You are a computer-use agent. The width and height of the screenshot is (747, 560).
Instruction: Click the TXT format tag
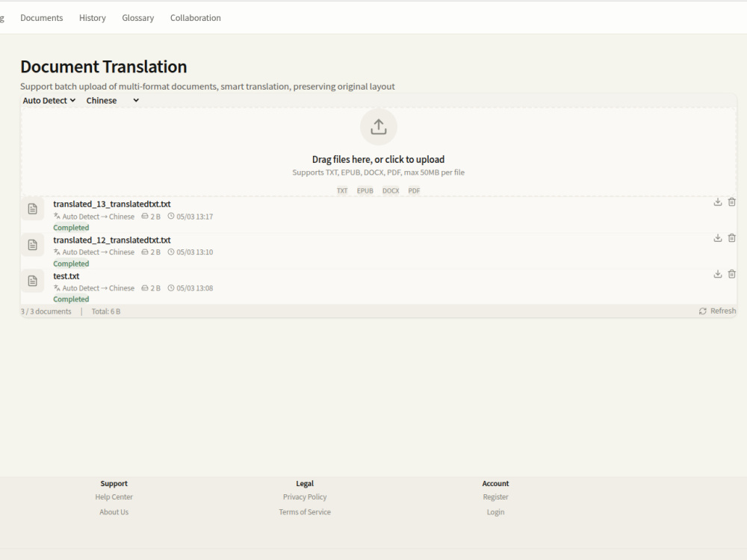342,190
